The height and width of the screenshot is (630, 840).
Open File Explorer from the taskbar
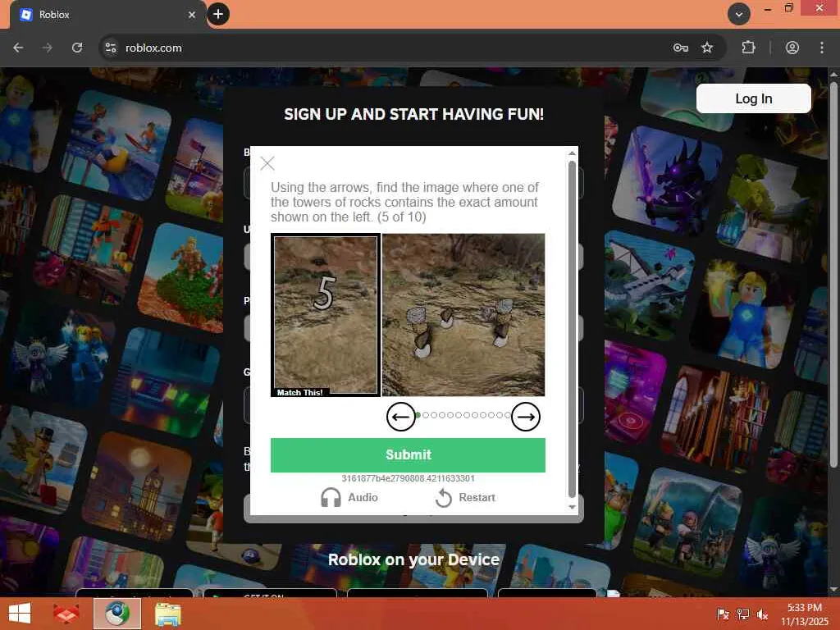(x=167, y=614)
